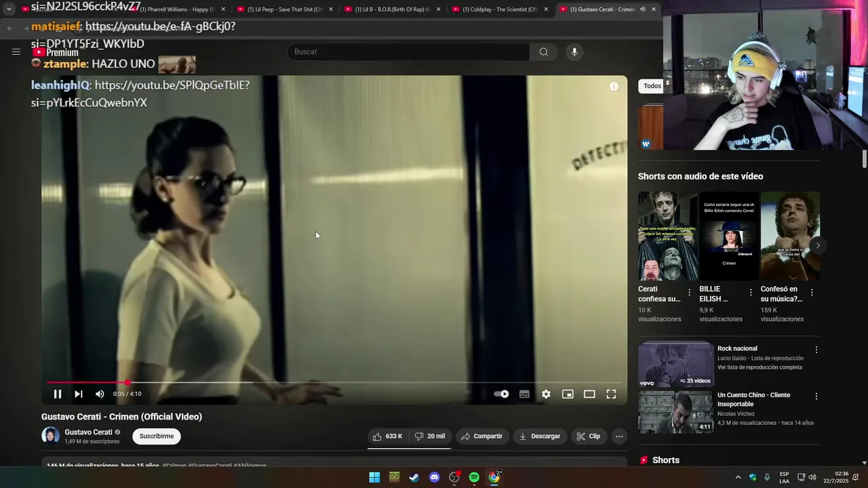This screenshot has width=868, height=488.
Task: Close the Coldplay - The Scientist tab
Action: [x=546, y=9]
